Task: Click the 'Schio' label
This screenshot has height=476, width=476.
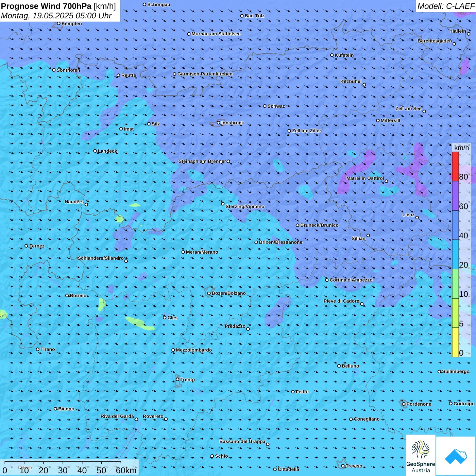Action: click(221, 456)
